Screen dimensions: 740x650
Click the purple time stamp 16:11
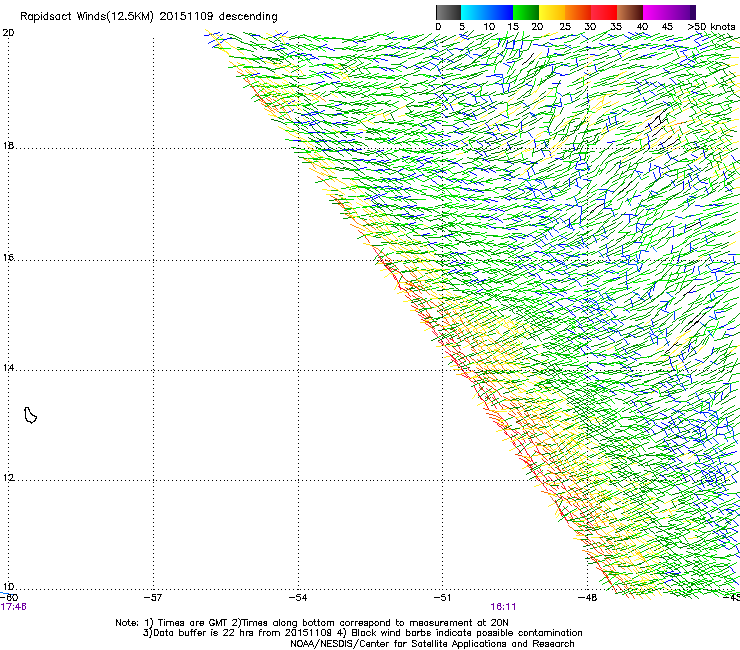coord(503,607)
